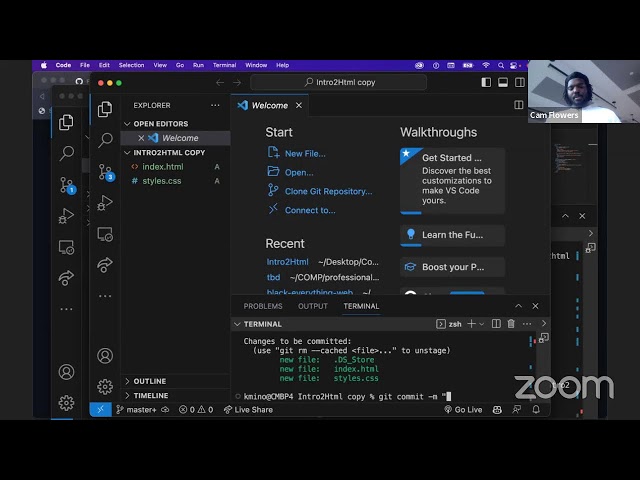The image size is (640, 480).
Task: Click the remote window indicator in status bar
Action: [100, 409]
